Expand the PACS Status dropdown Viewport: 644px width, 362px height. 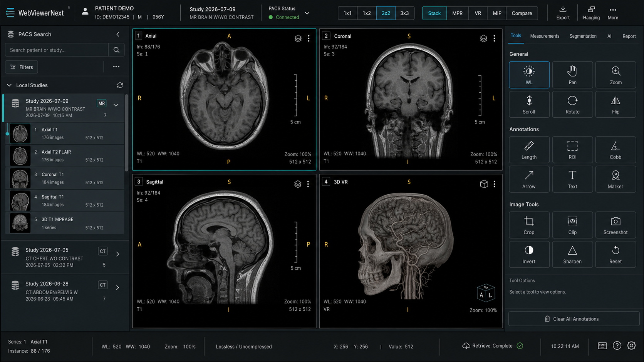(307, 13)
